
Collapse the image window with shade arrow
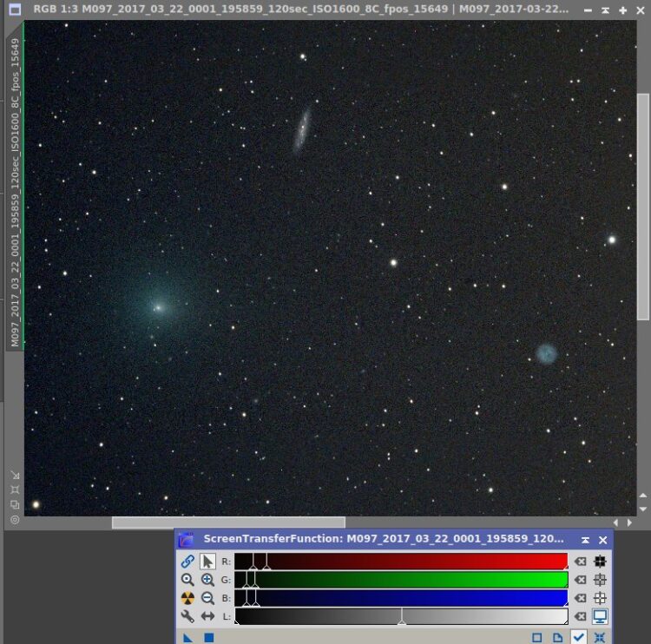(605, 10)
